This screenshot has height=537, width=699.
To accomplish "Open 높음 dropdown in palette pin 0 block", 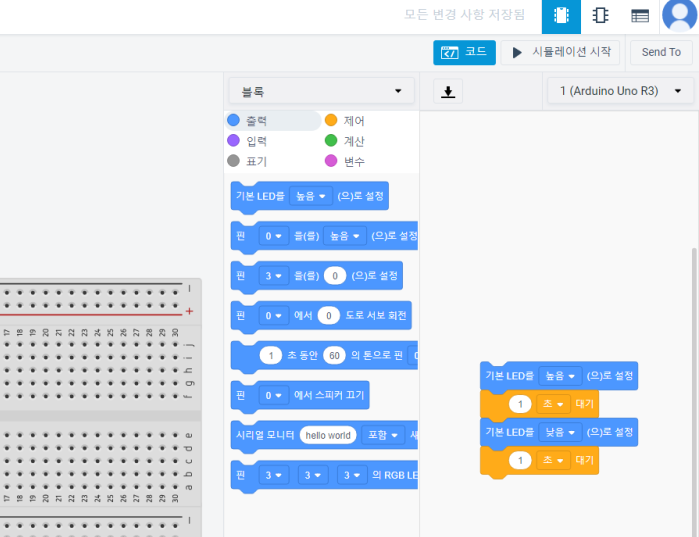I will pos(345,236).
